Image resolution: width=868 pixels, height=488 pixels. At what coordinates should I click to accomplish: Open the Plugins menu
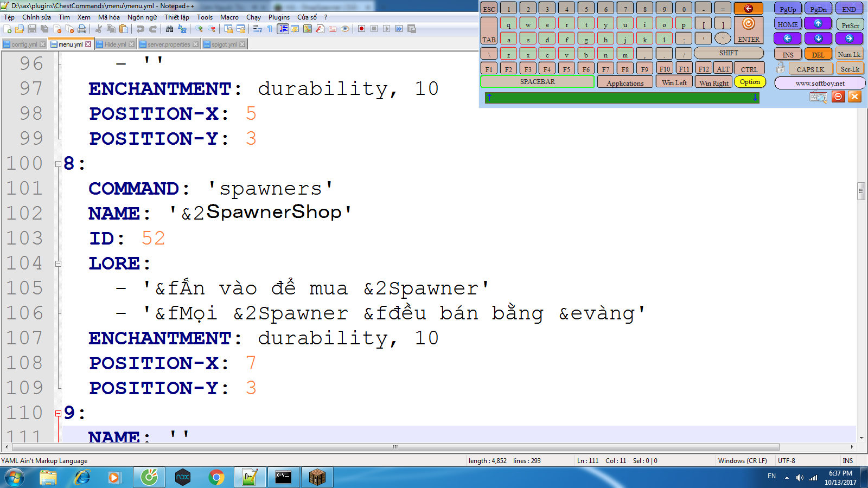279,17
